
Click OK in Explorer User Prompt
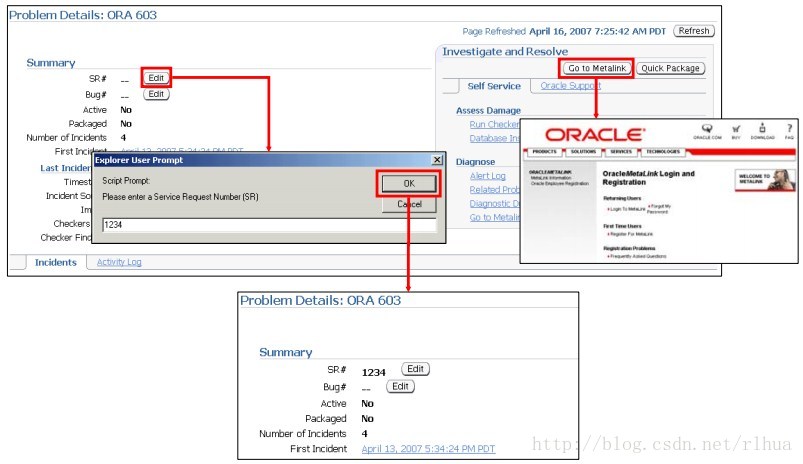pyautogui.click(x=409, y=183)
